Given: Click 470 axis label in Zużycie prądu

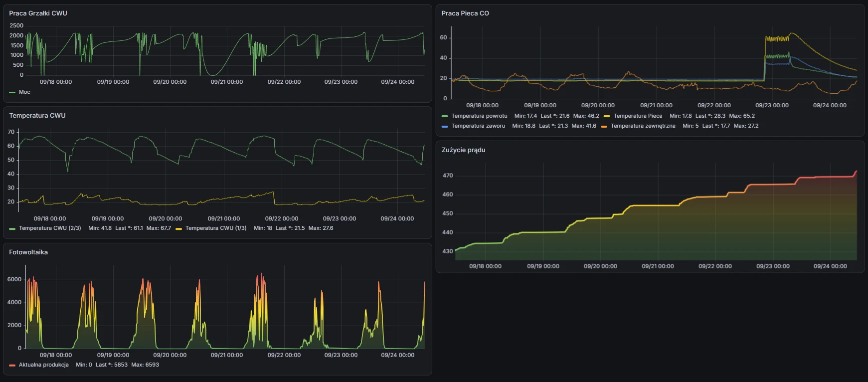Looking at the screenshot, I should 448,176.
